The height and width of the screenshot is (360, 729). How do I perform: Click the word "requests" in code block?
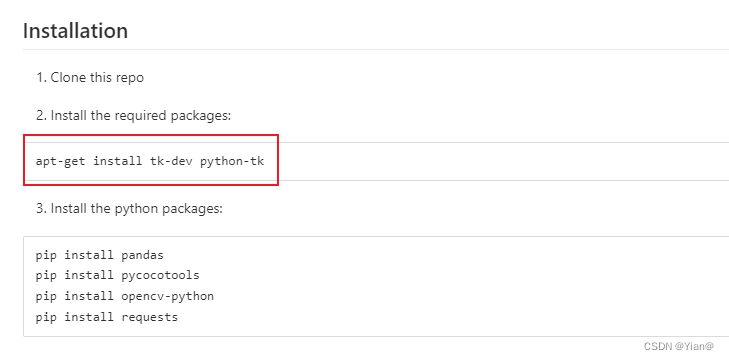pyautogui.click(x=150, y=318)
